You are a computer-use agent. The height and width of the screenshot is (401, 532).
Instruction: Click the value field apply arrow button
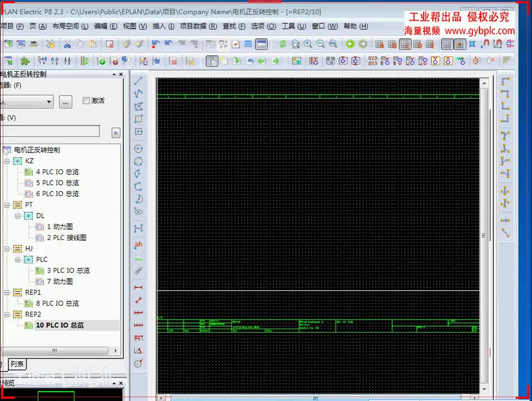tap(116, 133)
